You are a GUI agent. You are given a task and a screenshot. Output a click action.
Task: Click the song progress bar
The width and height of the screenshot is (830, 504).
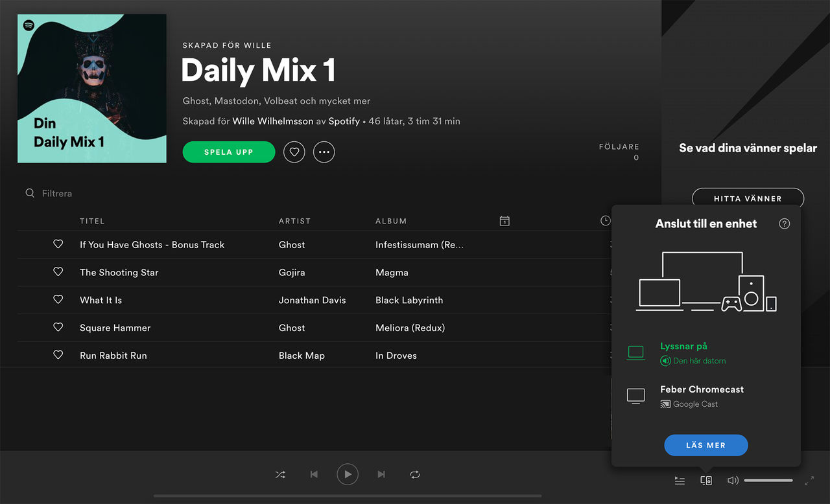348,496
